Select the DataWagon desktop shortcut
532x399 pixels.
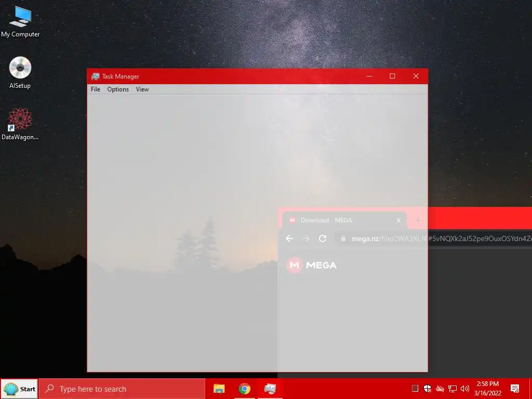coord(20,124)
